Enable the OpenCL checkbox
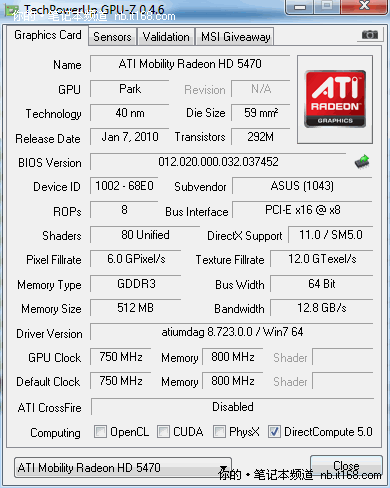The image size is (390, 488). point(100,431)
